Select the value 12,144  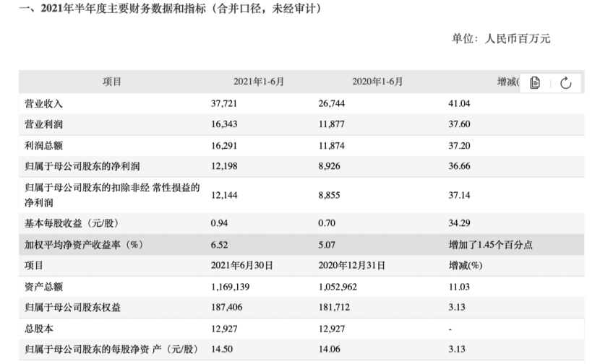click(224, 196)
